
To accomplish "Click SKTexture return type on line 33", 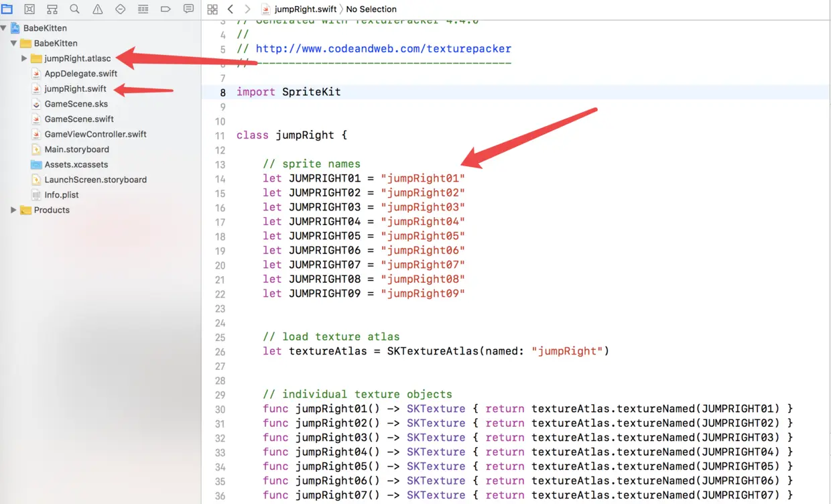I will click(x=436, y=452).
